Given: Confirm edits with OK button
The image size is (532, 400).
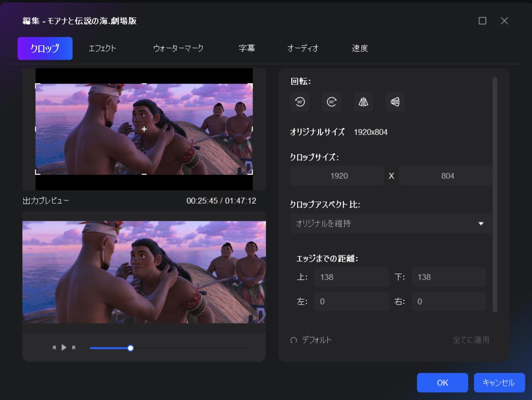Looking at the screenshot, I should [x=442, y=383].
